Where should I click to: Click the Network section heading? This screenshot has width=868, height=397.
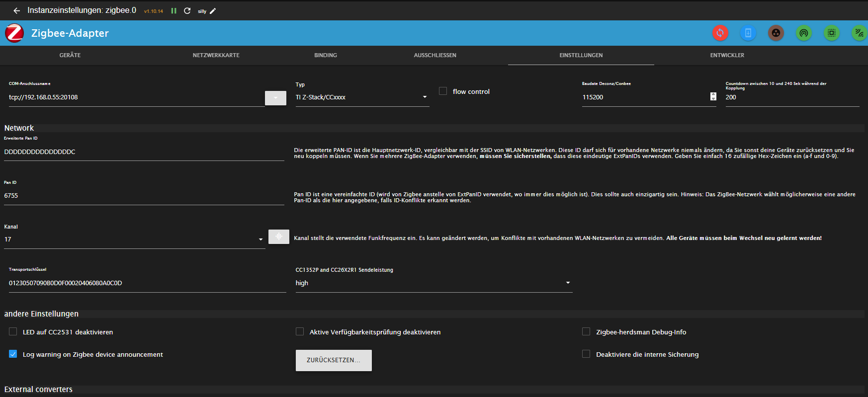point(19,128)
